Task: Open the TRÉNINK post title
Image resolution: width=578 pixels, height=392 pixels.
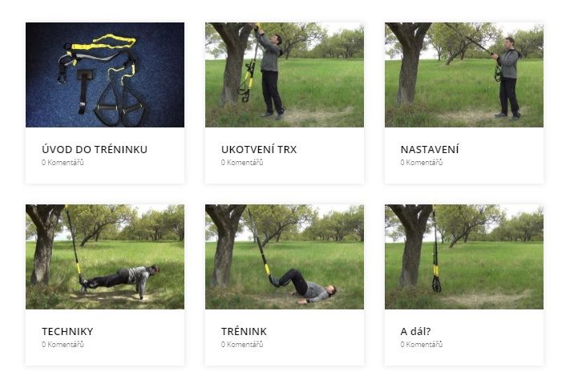Action: (x=244, y=331)
